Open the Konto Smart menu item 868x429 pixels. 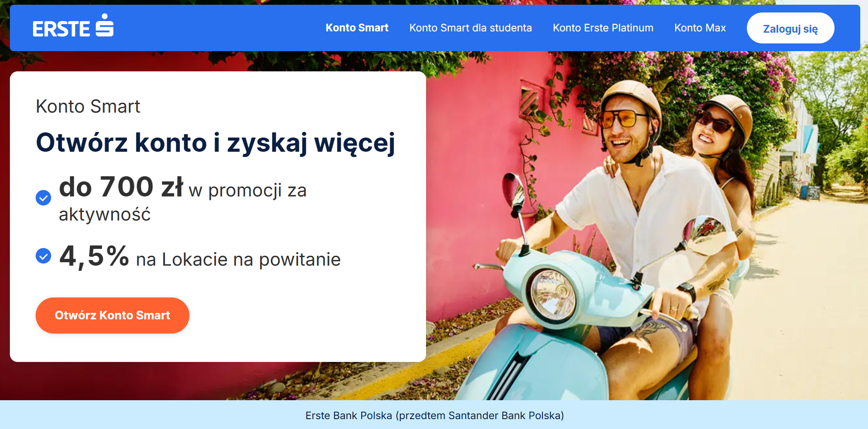coord(357,28)
